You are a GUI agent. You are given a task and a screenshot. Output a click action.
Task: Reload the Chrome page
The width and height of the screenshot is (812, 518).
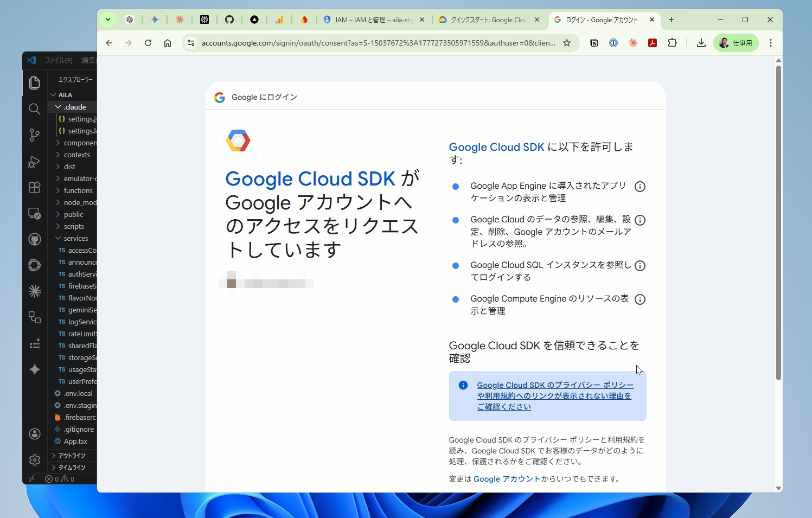point(148,43)
